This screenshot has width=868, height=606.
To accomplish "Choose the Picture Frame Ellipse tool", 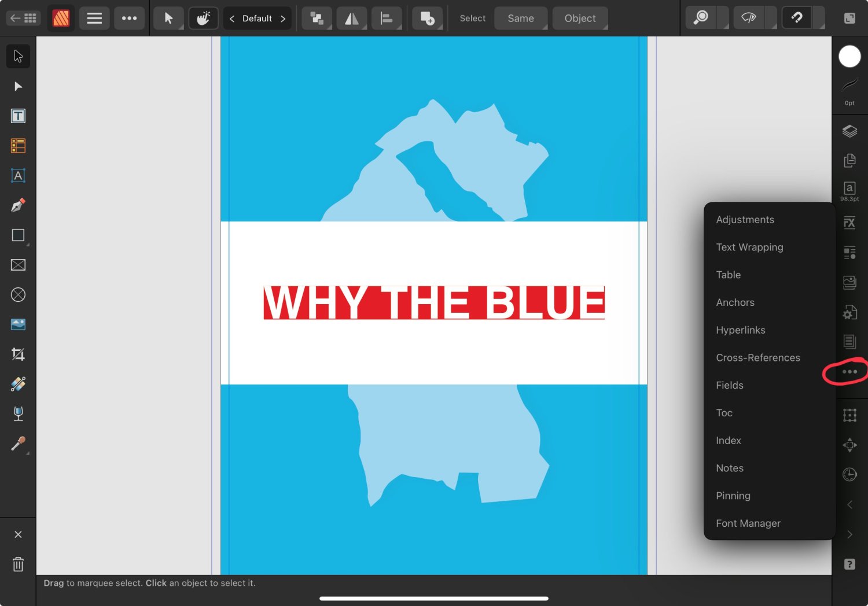I will pyautogui.click(x=18, y=295).
